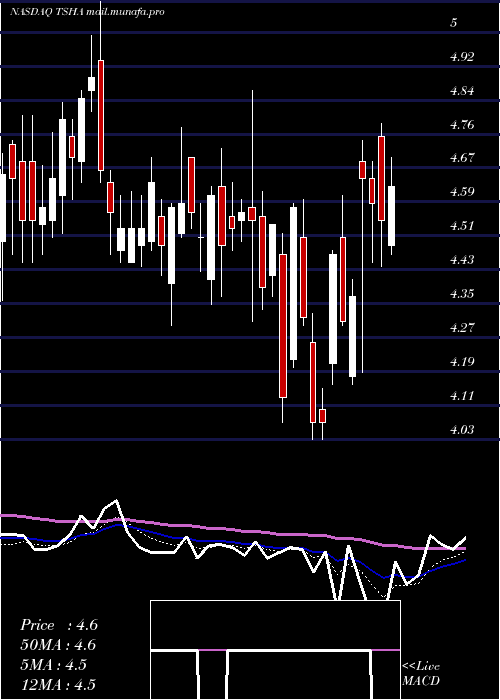The width and height of the screenshot is (500, 700).
Task: Click the last white candlestick on the right
Action: coord(392,216)
